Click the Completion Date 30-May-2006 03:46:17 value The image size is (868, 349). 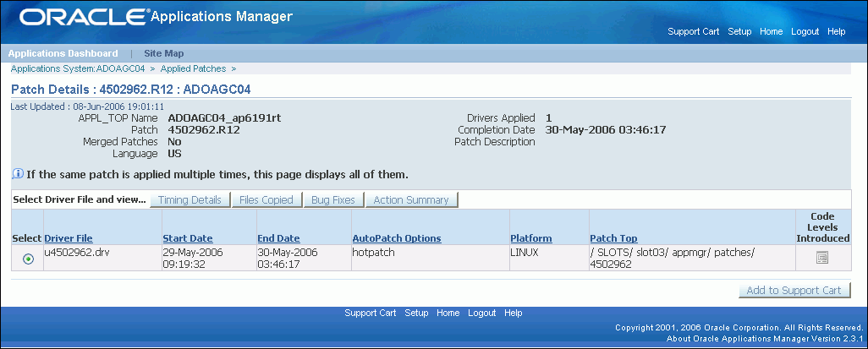(x=606, y=130)
